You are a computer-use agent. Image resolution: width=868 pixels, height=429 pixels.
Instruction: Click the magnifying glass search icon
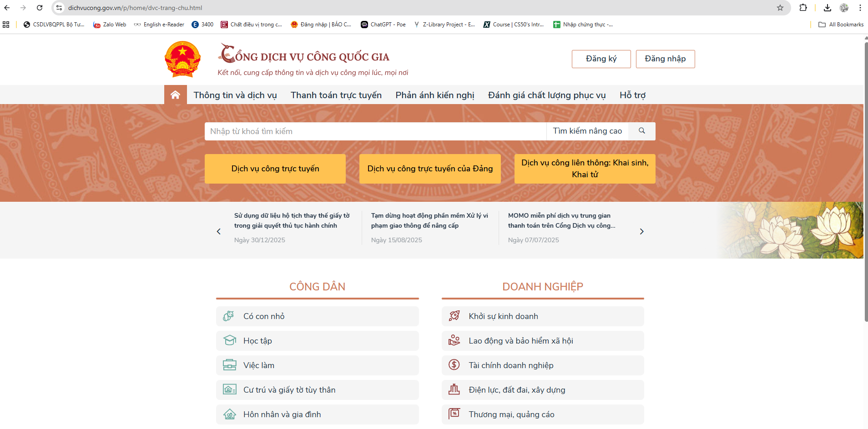641,131
